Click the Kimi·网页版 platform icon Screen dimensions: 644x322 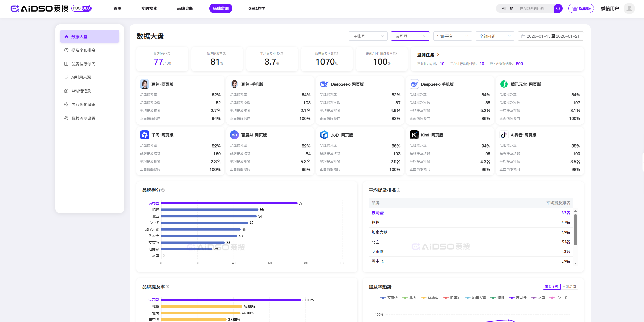click(414, 135)
